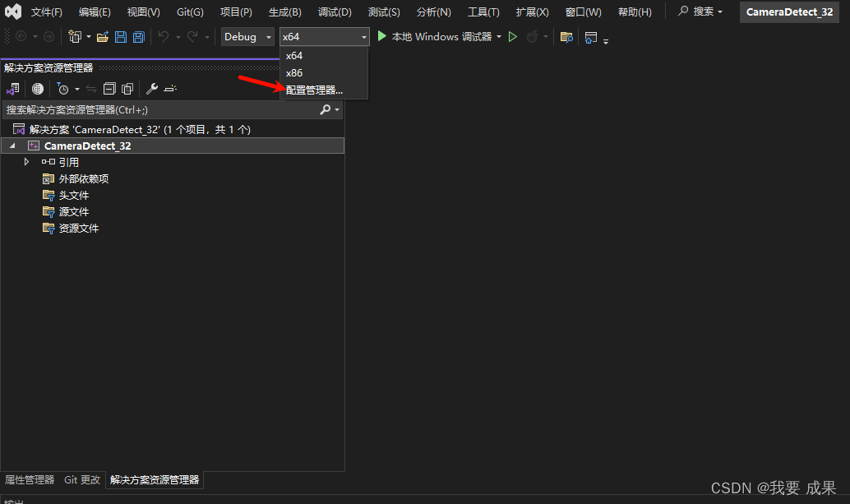The height and width of the screenshot is (504, 850).
Task: Click Collapse All in Solution Explorer
Action: click(109, 89)
